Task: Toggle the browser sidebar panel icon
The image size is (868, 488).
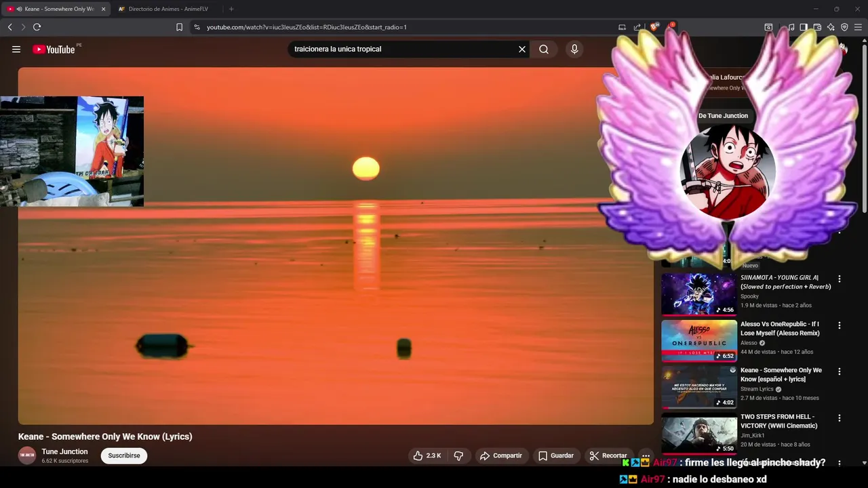Action: (804, 27)
